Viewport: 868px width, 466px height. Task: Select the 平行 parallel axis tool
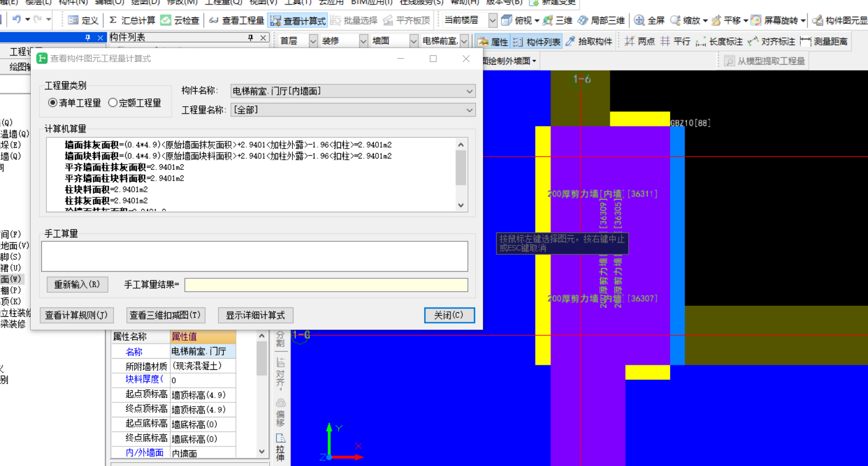[675, 41]
